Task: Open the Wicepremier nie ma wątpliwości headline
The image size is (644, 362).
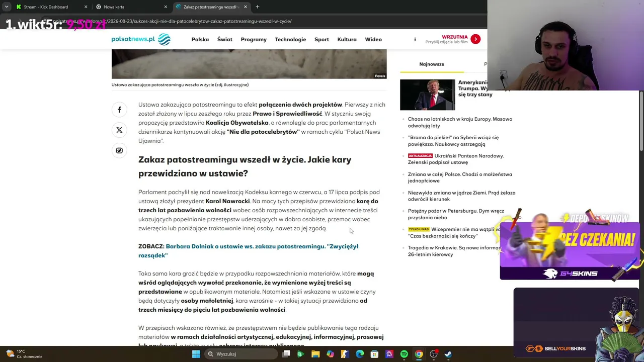Action: [x=454, y=232]
